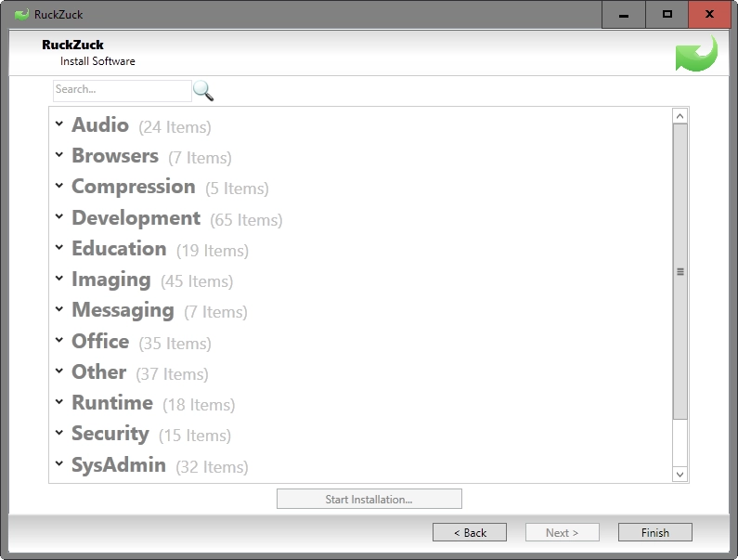Screen dimensions: 738x560
Task: Click the green RuckZuck arrow logo
Action: pyautogui.click(x=696, y=54)
